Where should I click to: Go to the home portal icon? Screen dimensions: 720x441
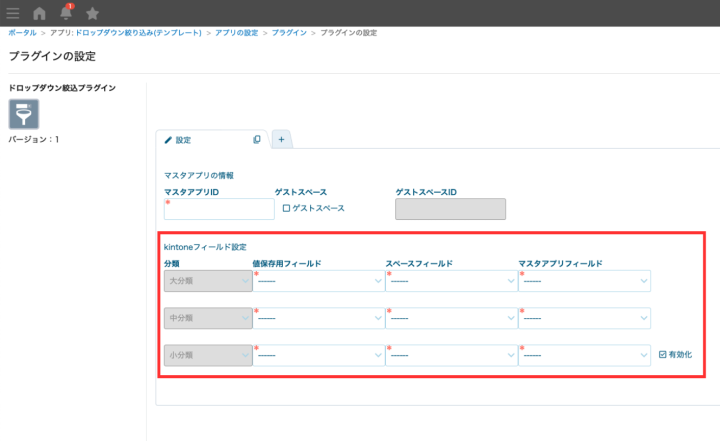(x=40, y=13)
